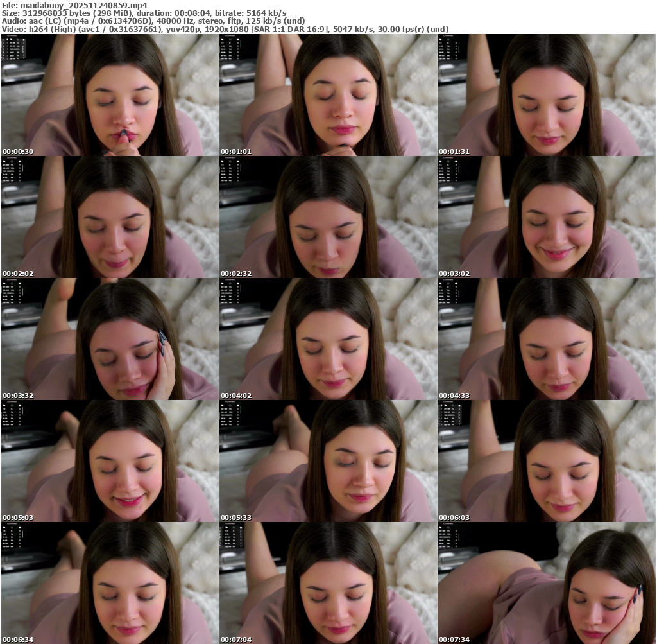Click the 00:07:04 timestamp label

tap(235, 640)
